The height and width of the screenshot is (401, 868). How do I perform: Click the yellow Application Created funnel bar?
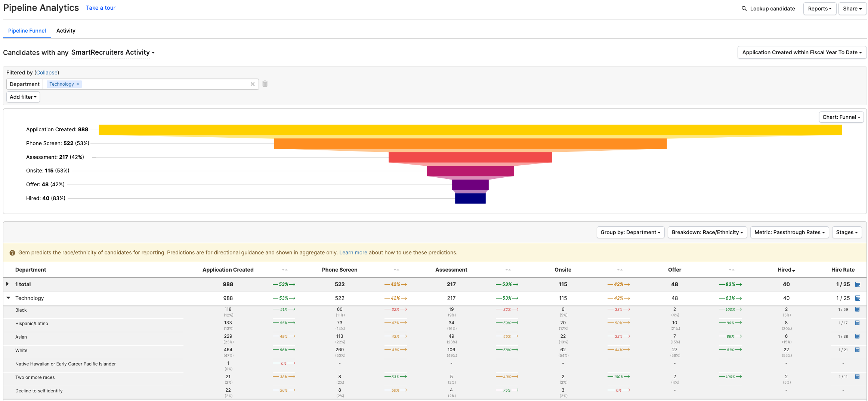(x=470, y=130)
